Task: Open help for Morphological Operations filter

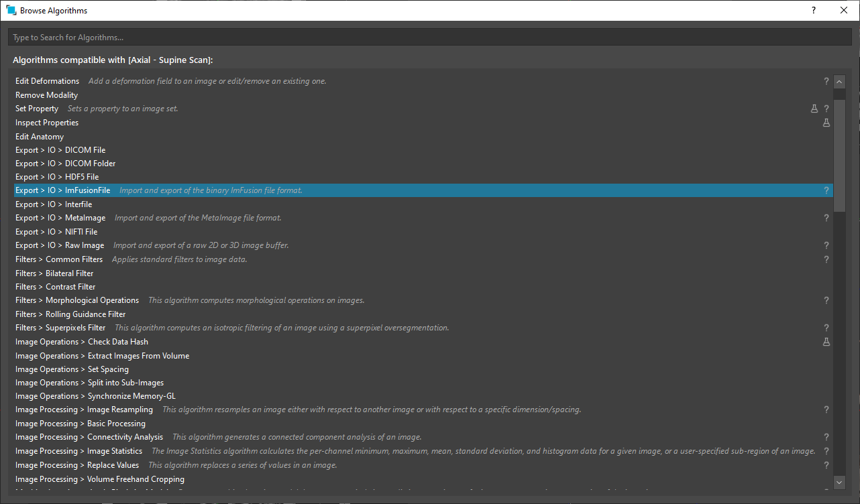Action: click(x=826, y=300)
